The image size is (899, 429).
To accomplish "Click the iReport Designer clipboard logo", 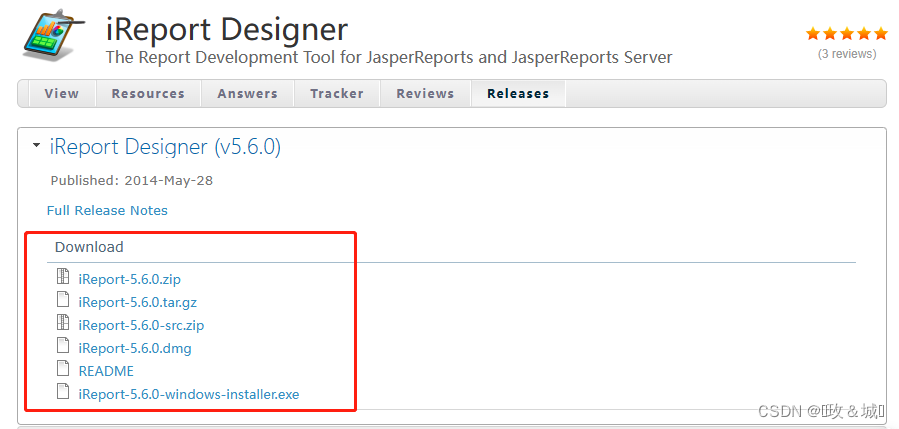I will click(x=53, y=37).
